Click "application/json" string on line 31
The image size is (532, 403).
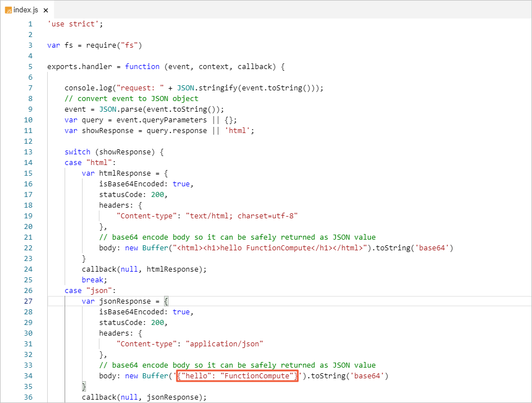224,344
